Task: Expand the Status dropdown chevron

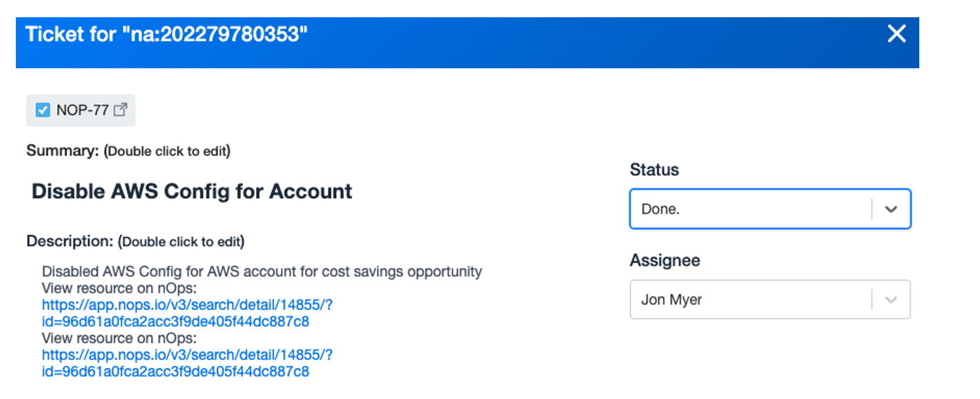Action: tap(891, 209)
